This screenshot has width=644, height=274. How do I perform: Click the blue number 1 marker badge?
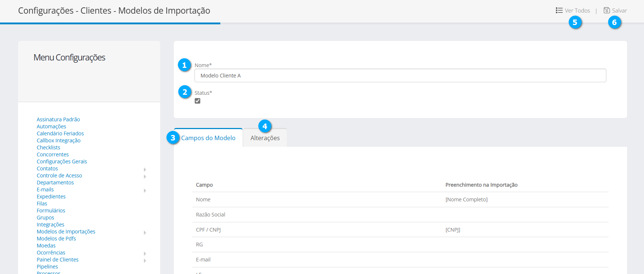[185, 65]
